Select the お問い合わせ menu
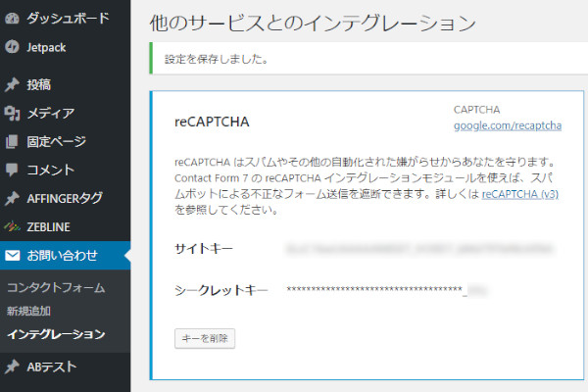 66,256
